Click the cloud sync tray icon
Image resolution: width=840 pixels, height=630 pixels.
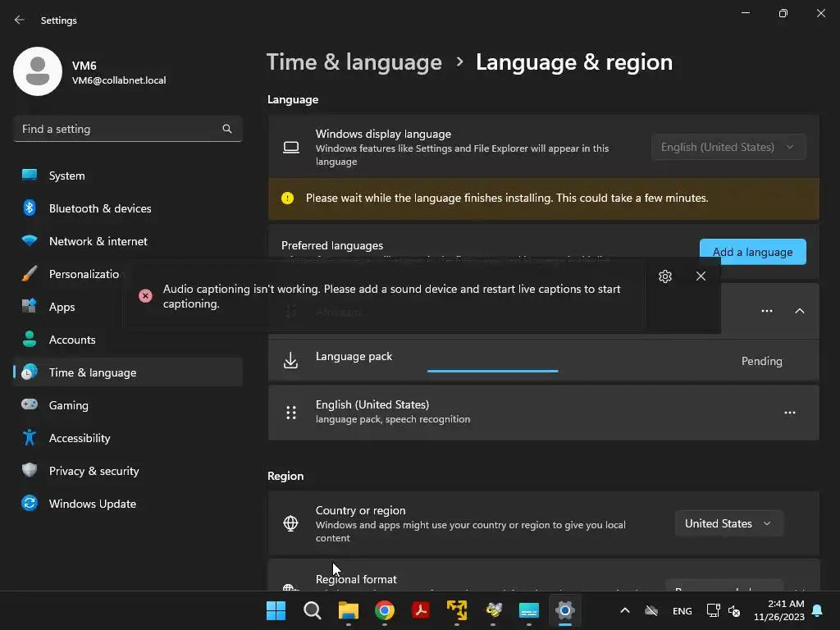pos(651,610)
